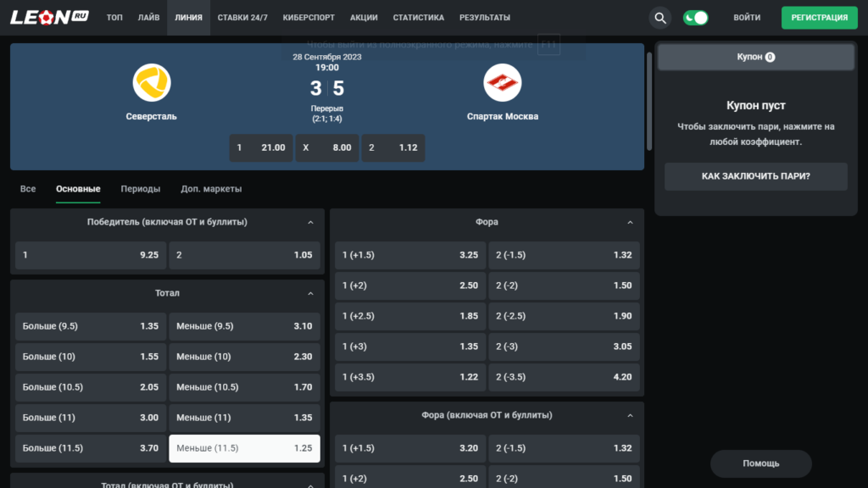Pick winner 1 with OT at 9.25
This screenshot has width=868, height=488.
(x=90, y=255)
